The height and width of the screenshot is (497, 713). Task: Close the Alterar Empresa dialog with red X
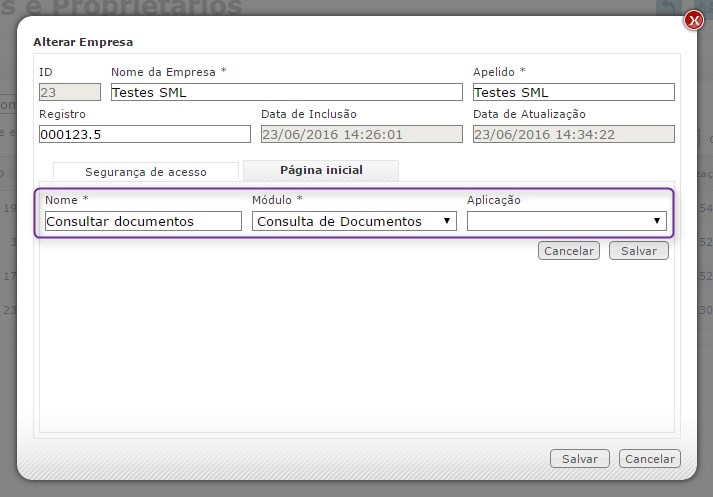[x=693, y=19]
